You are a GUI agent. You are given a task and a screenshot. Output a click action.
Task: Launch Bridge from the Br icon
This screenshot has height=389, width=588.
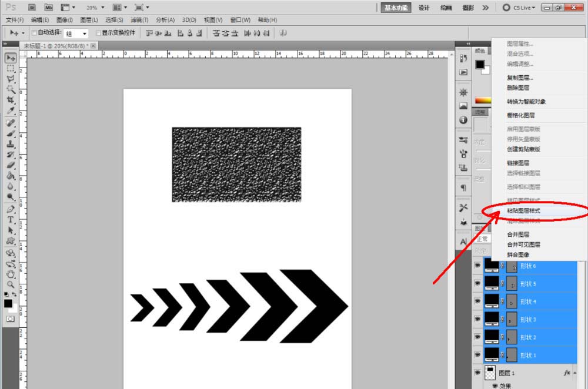pyautogui.click(x=32, y=8)
